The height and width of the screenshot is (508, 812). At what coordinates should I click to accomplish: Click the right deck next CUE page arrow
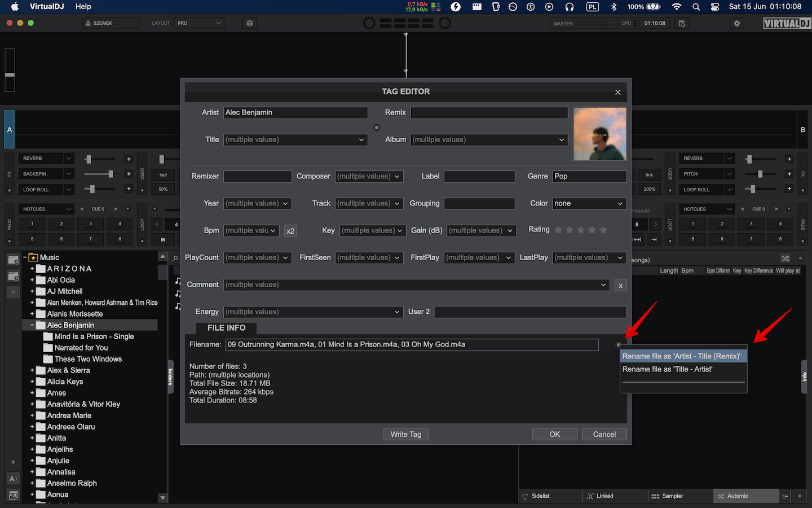coord(776,209)
